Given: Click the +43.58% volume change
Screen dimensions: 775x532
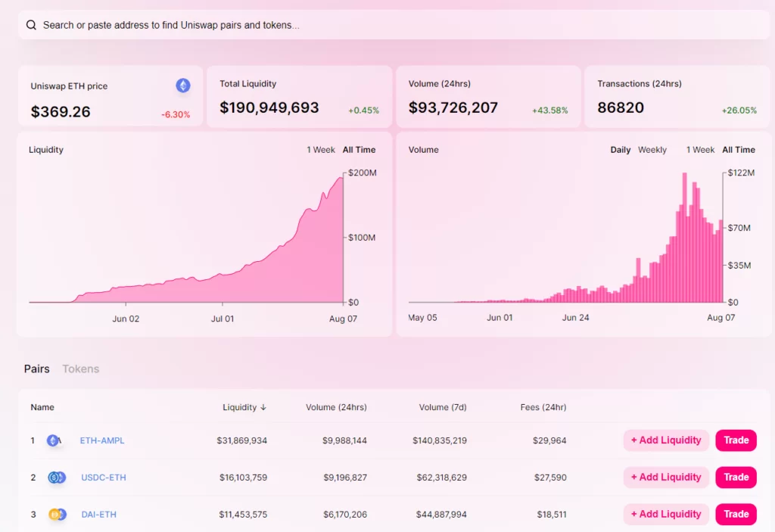Looking at the screenshot, I should [x=550, y=110].
